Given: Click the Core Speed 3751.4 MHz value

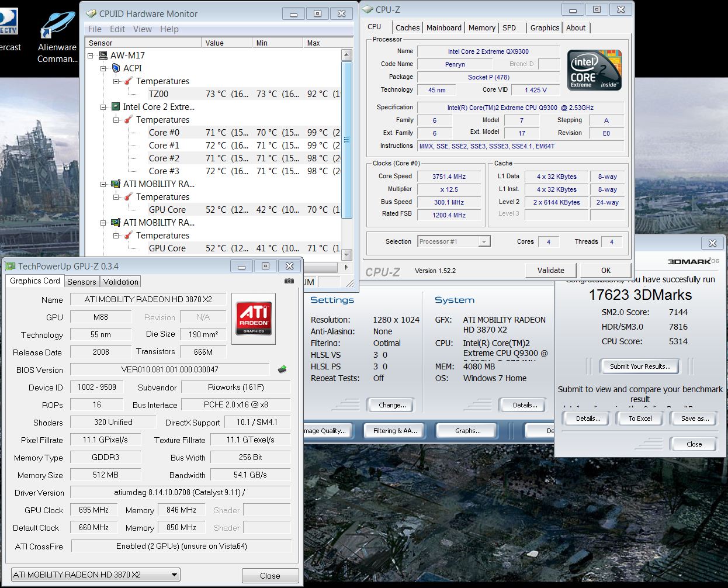Looking at the screenshot, I should click(x=449, y=177).
